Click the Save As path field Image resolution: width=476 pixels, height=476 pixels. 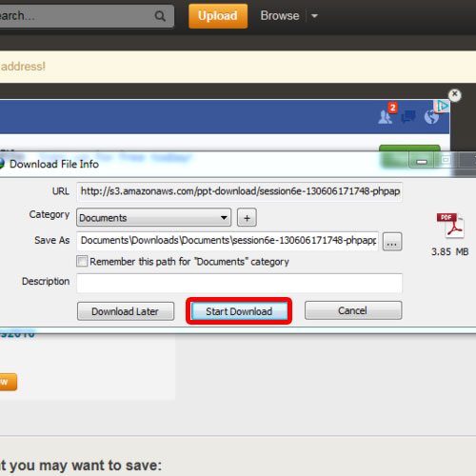(228, 241)
